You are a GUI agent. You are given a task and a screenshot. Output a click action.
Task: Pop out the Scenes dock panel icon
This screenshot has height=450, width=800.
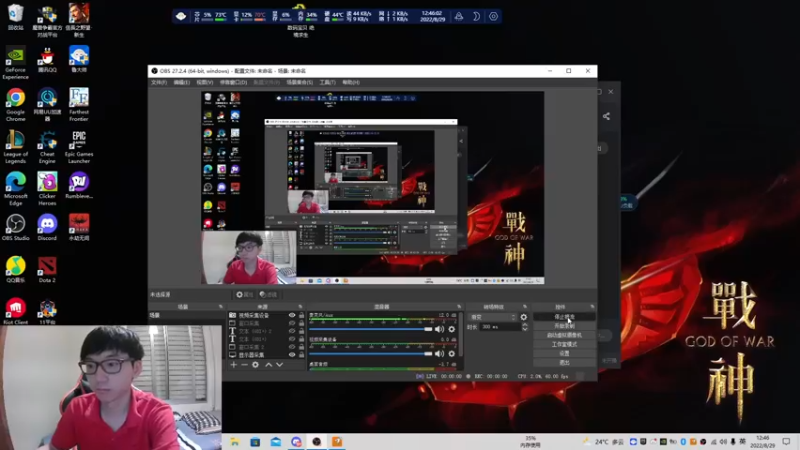click(220, 307)
